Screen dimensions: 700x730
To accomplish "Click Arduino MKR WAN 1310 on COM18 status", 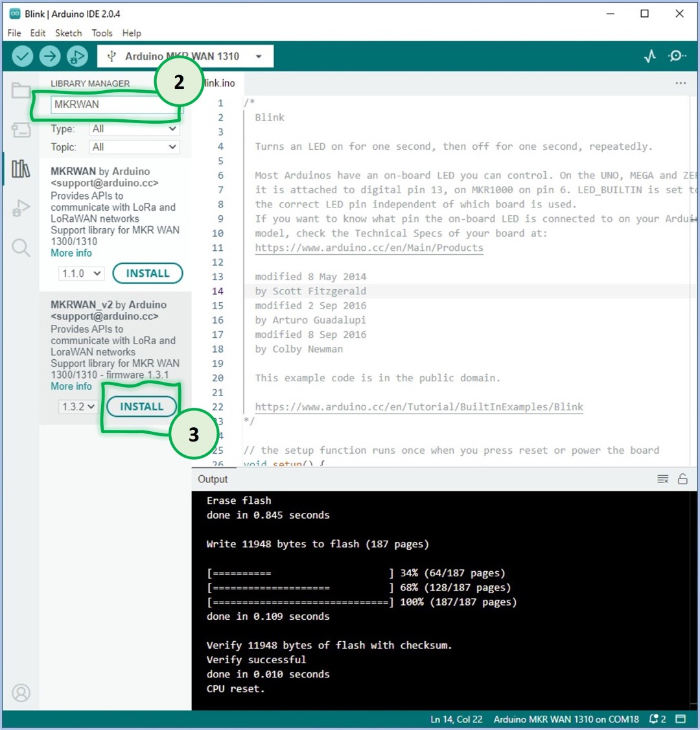I will click(x=566, y=719).
